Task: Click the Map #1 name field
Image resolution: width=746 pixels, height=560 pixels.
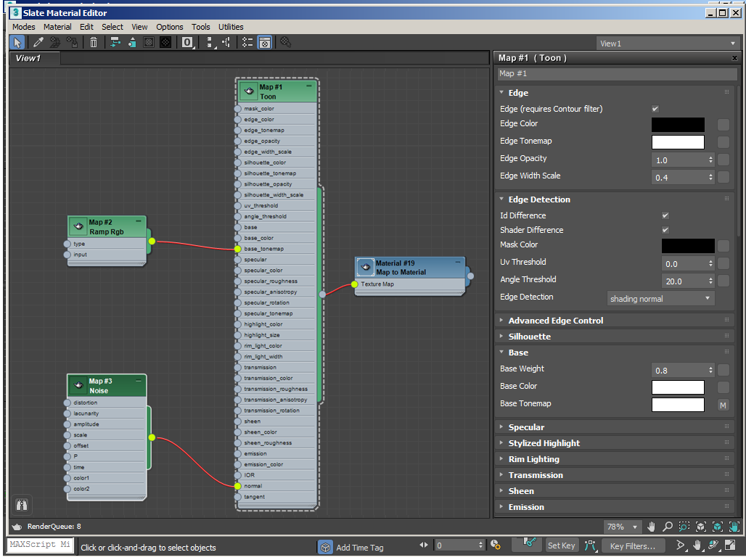Action: tap(617, 74)
